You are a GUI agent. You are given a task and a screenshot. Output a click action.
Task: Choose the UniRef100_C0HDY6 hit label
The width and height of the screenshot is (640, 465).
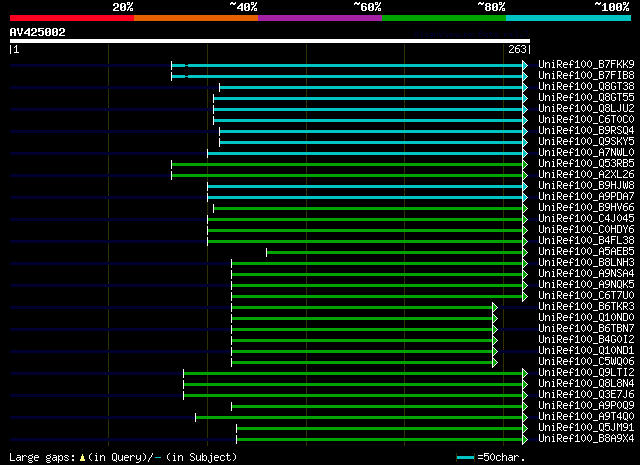tap(586, 230)
